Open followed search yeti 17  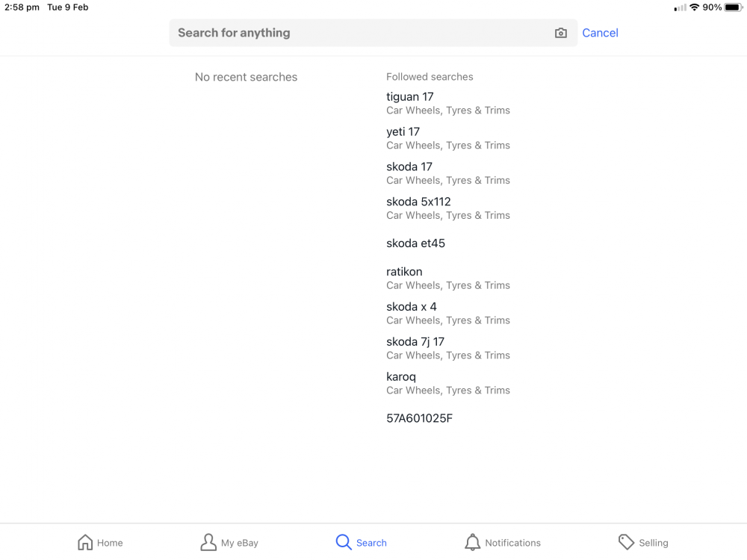click(448, 138)
